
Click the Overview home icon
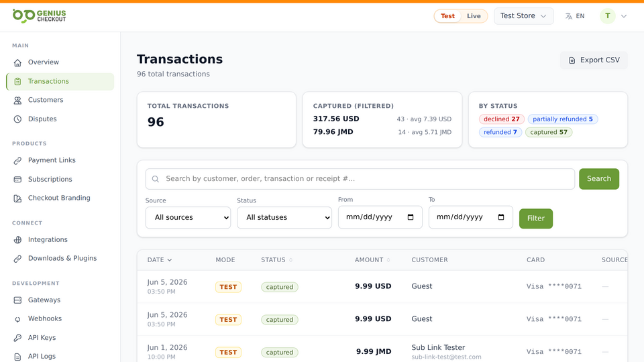(17, 62)
